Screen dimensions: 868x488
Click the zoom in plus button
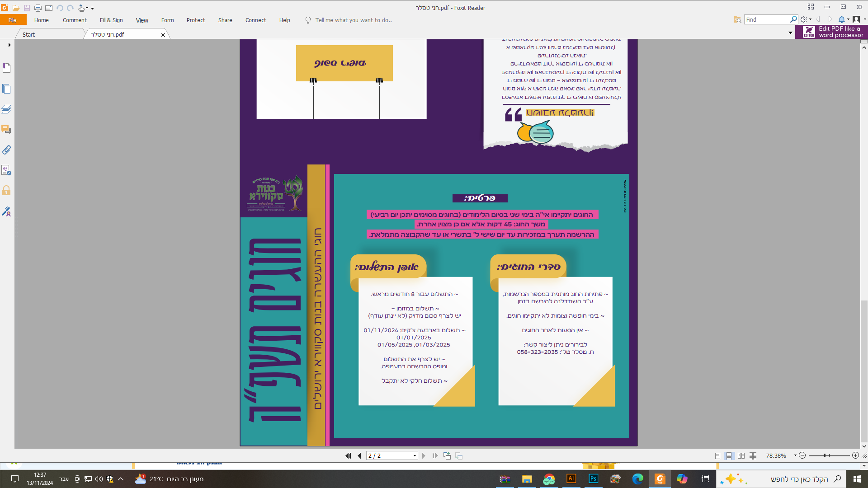[x=855, y=455]
